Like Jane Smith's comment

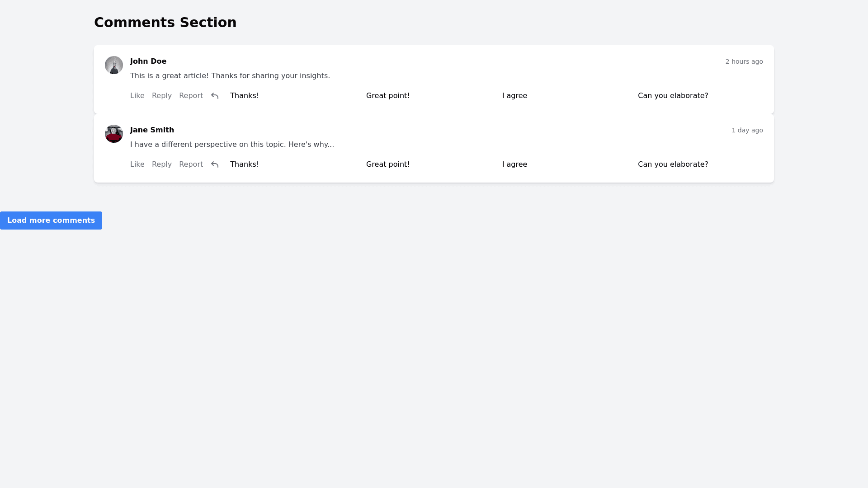(x=137, y=164)
